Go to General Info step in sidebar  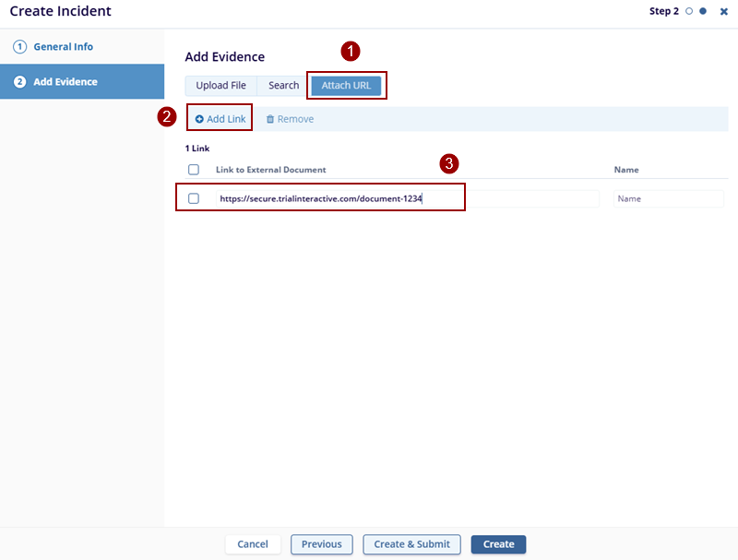pos(63,47)
